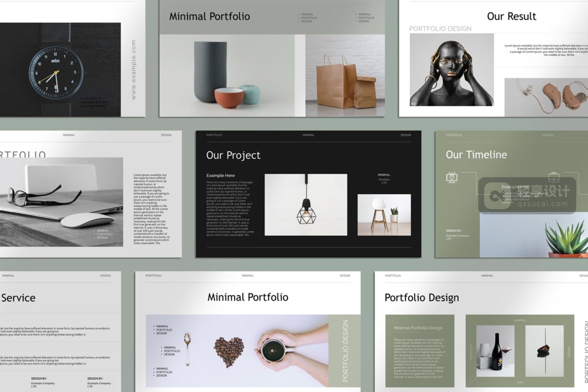
Task: Click the PORTFOLIO header label on Our Project slide
Action: [x=214, y=135]
